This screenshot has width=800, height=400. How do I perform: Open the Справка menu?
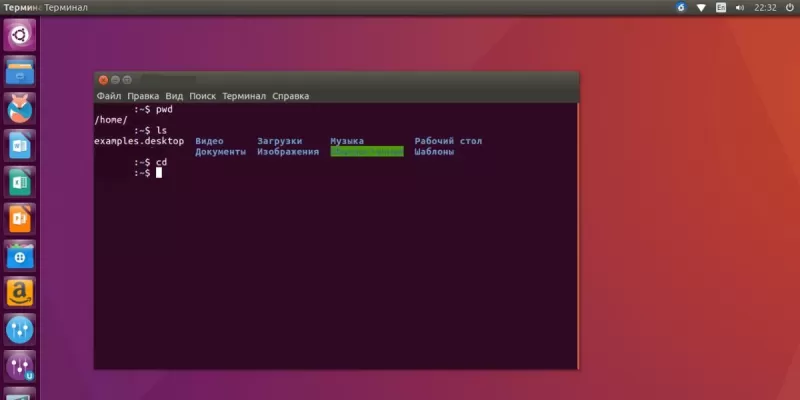click(290, 96)
